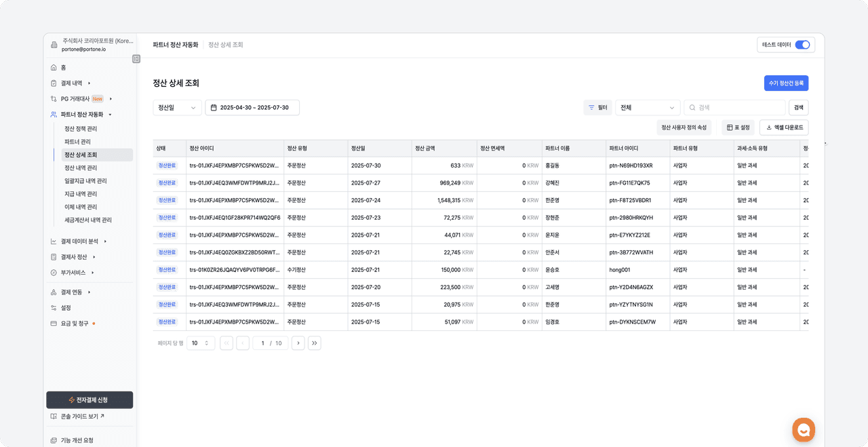This screenshot has height=447, width=868.
Task: Jump to last page double-arrow
Action: pos(314,343)
